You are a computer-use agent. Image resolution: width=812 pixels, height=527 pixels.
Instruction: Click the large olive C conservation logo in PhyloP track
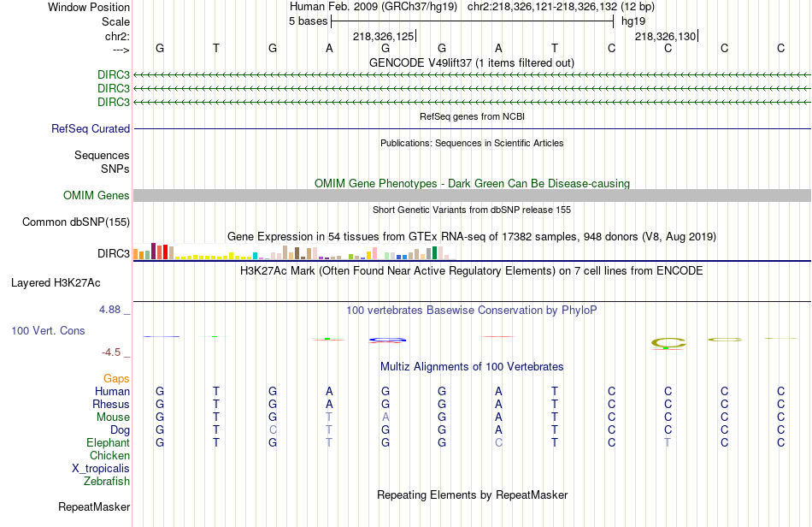pyautogui.click(x=668, y=342)
